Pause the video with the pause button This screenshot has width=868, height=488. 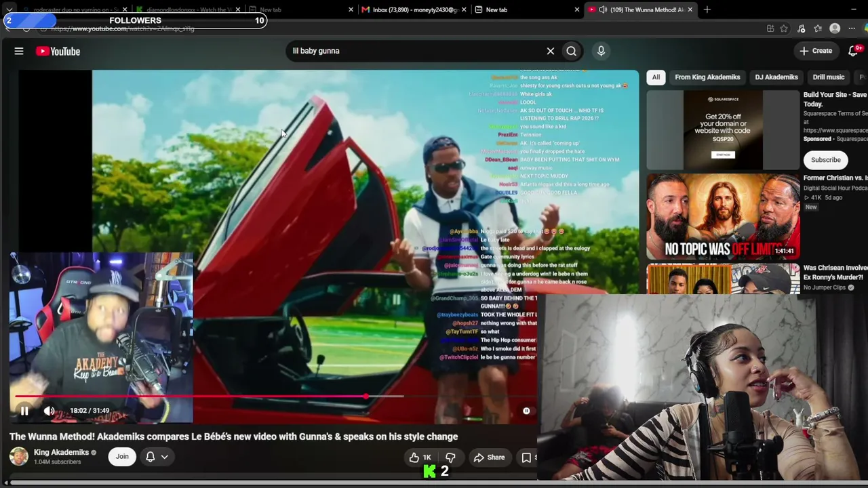(x=24, y=411)
